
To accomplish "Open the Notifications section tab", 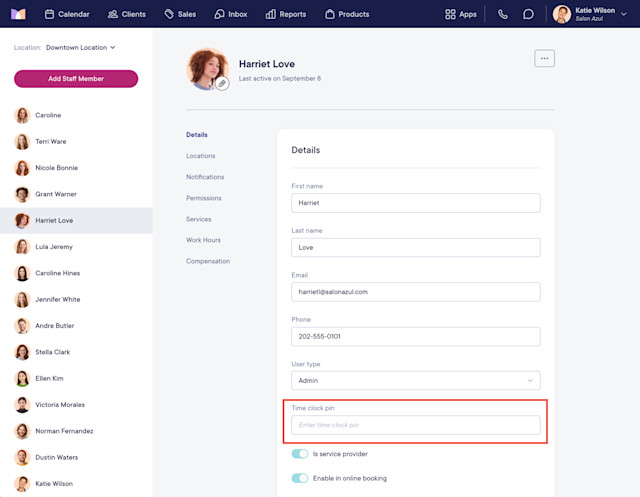I will tap(205, 177).
